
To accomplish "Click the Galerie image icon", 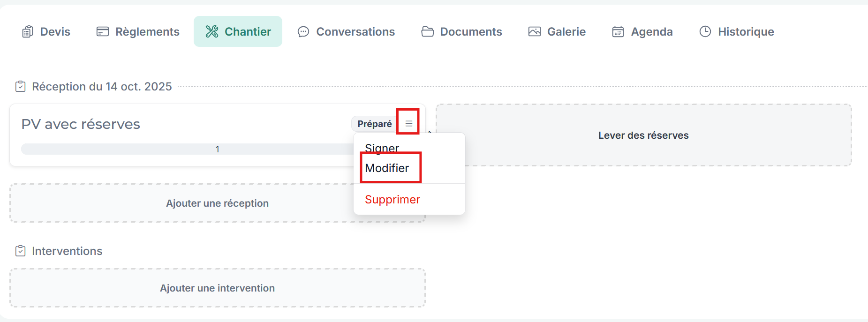I will (x=535, y=31).
